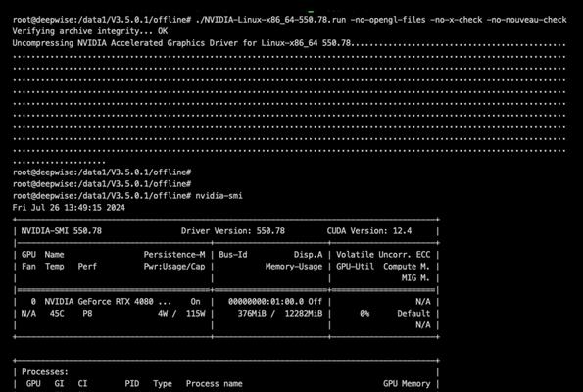
Task: Select the '115W' power cap value
Action: 196,314
